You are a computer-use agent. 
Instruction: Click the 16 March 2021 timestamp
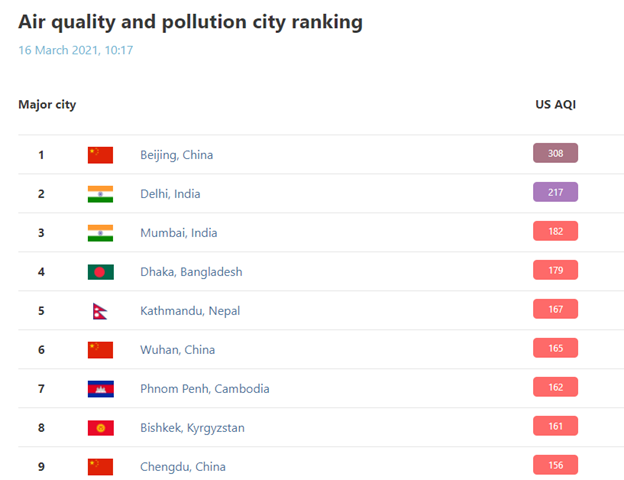coord(76,50)
